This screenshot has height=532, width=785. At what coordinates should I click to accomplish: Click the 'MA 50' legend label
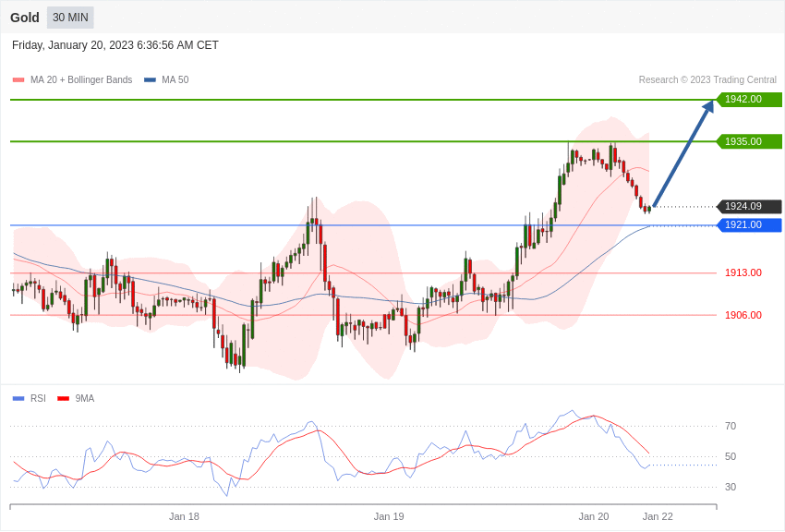click(x=175, y=79)
